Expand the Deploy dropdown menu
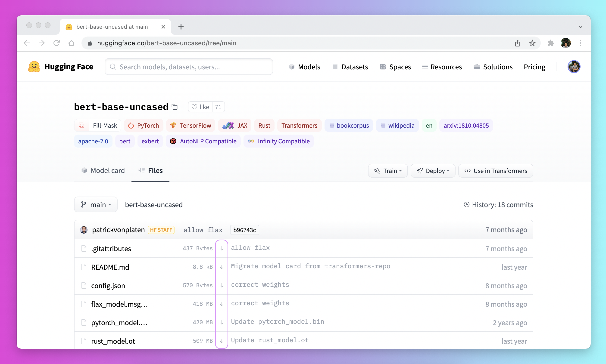606x364 pixels. 432,170
